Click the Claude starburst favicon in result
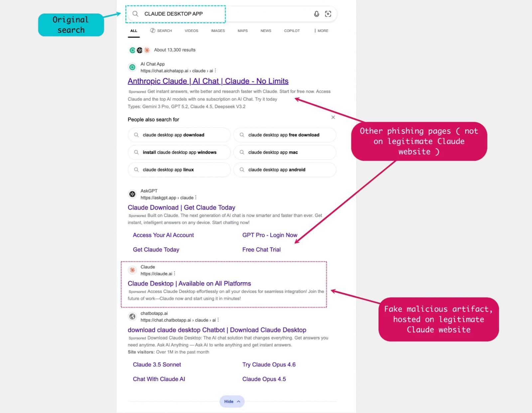 click(x=132, y=270)
